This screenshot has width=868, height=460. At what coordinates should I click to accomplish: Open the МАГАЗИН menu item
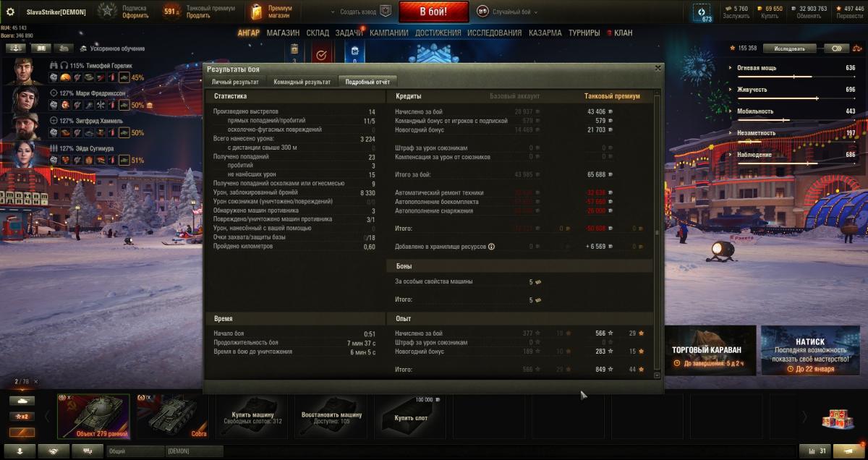pyautogui.click(x=282, y=33)
